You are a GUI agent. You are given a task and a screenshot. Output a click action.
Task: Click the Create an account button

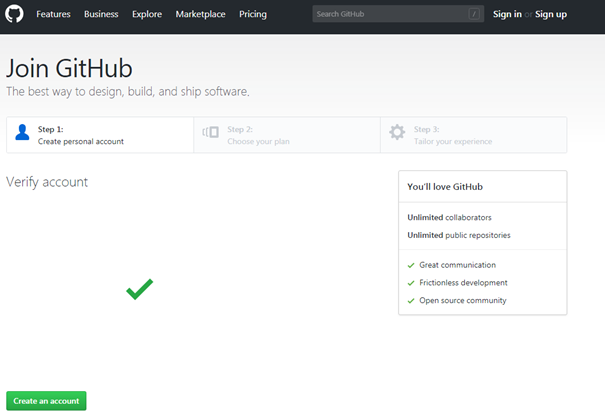point(46,401)
